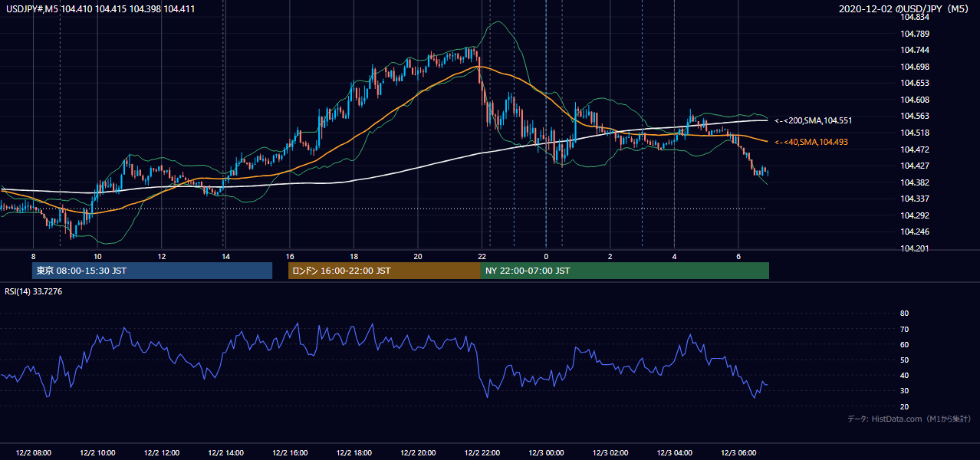Click RSI axis level 80
The image size is (980, 460).
point(904,314)
